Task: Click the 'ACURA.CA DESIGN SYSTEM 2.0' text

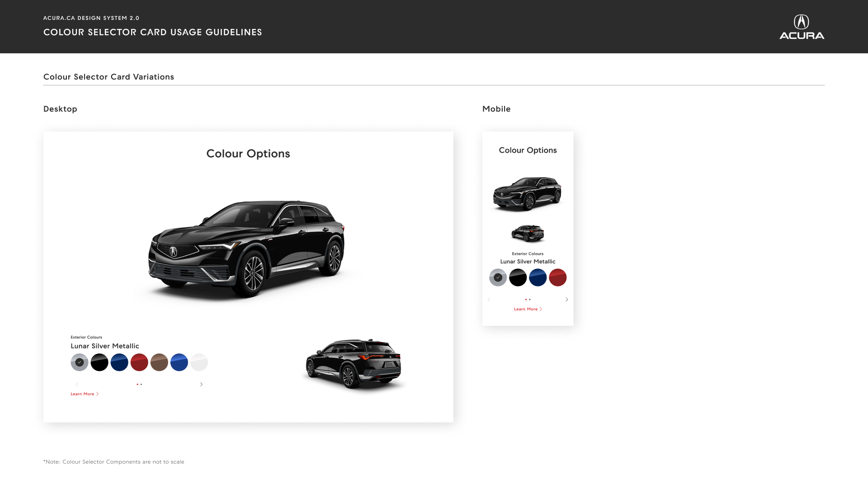Action: [91, 18]
